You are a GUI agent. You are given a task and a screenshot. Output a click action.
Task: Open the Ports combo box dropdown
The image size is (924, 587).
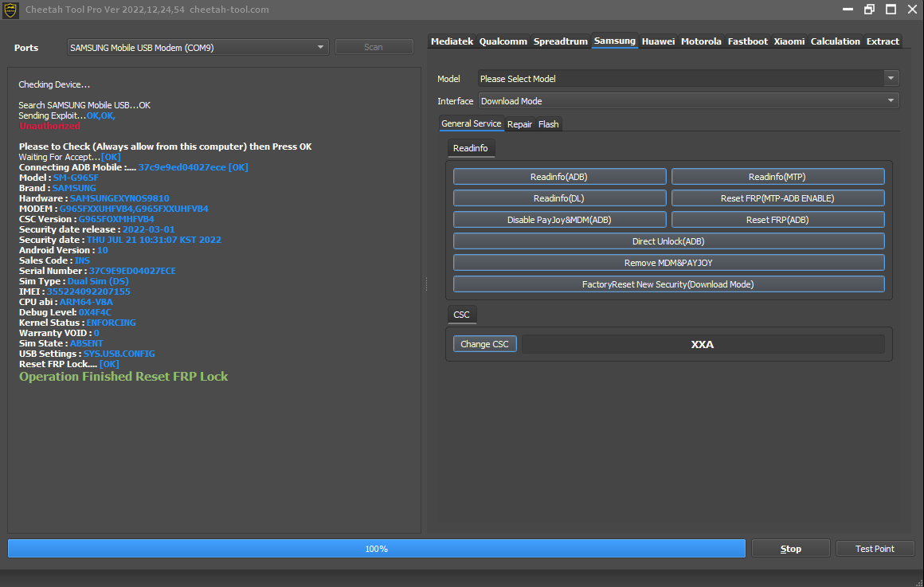coord(198,47)
